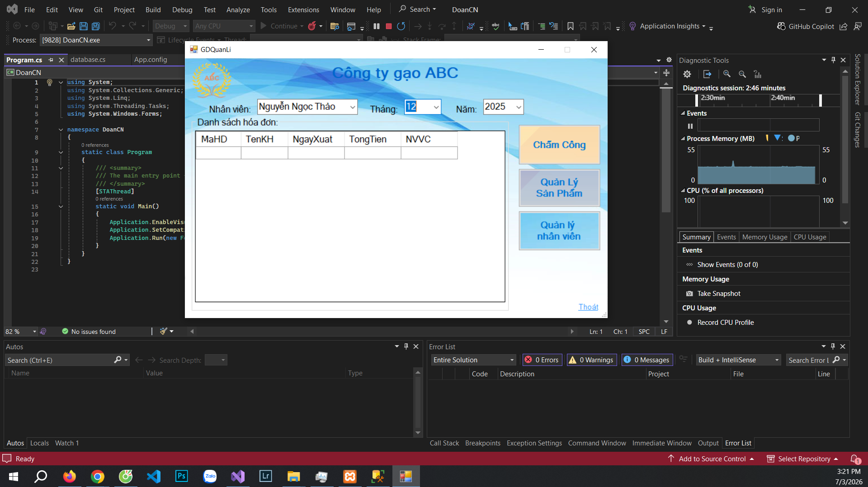868x487 pixels.
Task: Click the Save All toolbar icon
Action: tap(96, 26)
